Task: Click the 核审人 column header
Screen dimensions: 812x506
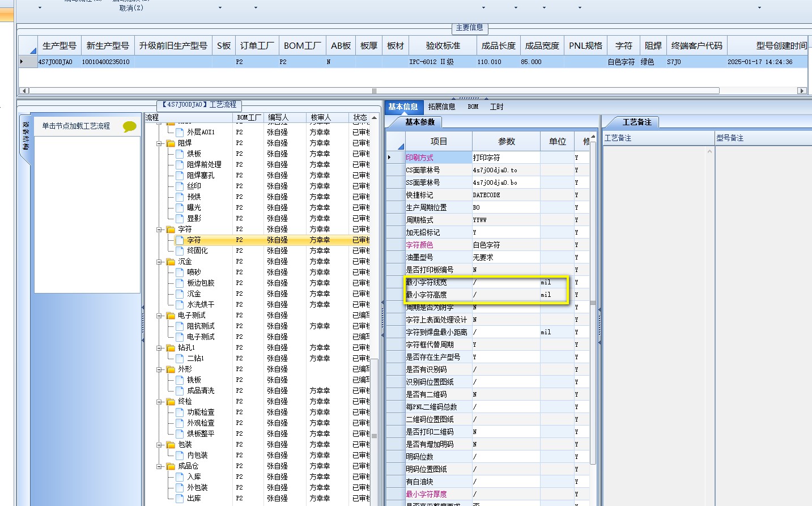Action: click(327, 117)
